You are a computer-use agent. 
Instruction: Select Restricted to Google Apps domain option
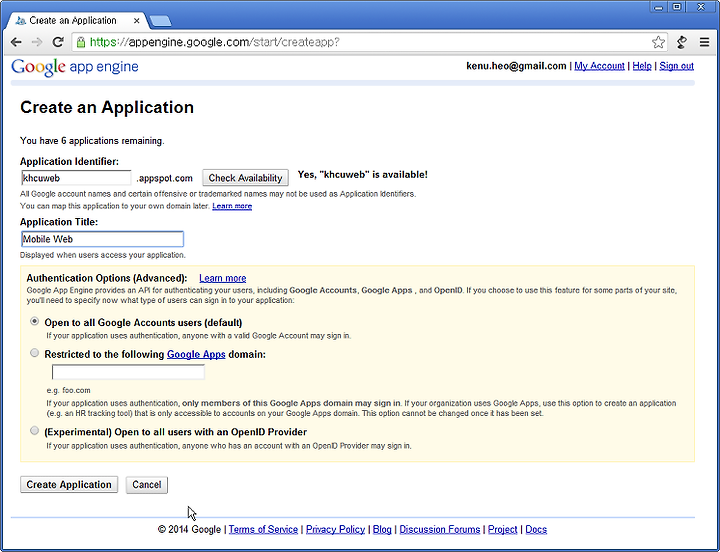[x=34, y=353]
